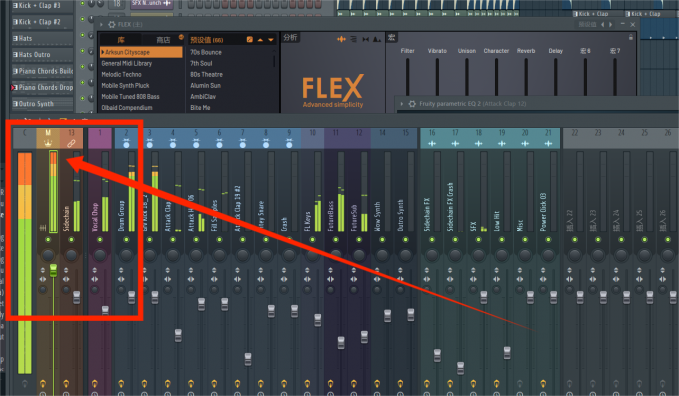The image size is (679, 396).
Task: Mute insert track 22 in the mixer
Action: (x=575, y=240)
